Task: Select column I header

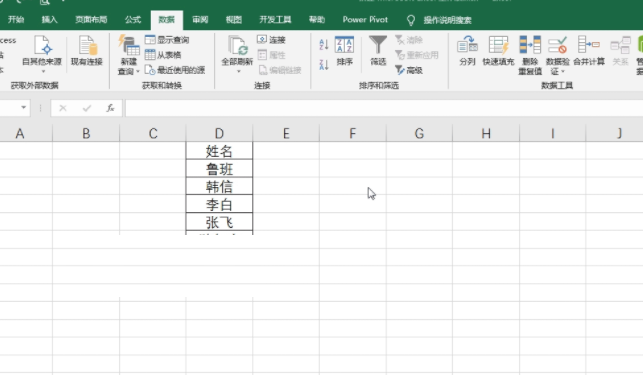Action: (552, 133)
